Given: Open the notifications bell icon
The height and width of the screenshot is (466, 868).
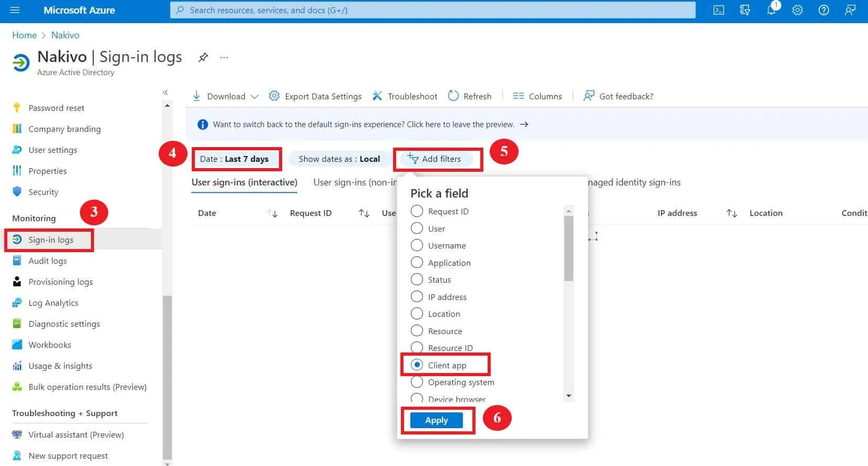Looking at the screenshot, I should 771,10.
